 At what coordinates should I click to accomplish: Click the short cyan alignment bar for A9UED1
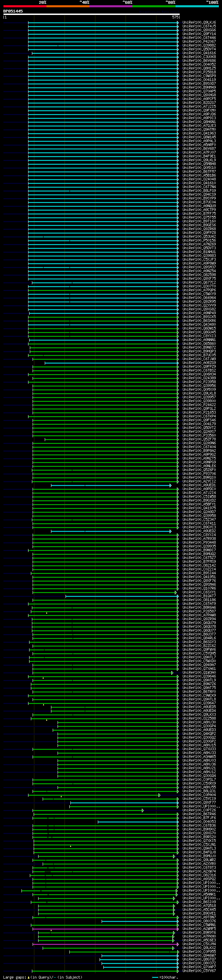[111, 485]
